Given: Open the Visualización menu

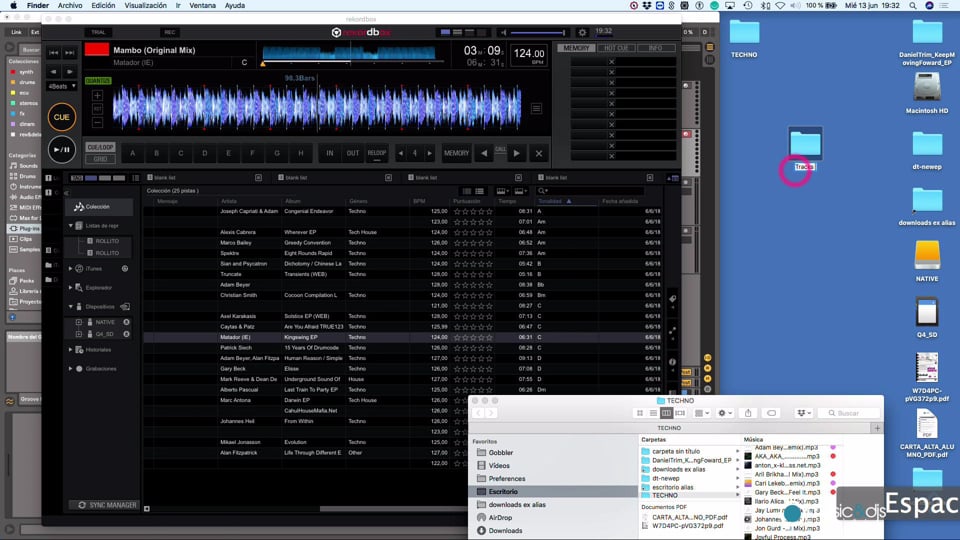Looking at the screenshot, I should point(145,6).
